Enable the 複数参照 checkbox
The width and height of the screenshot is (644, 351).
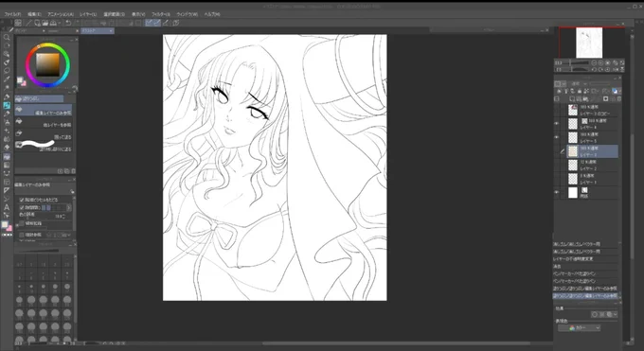[22, 235]
